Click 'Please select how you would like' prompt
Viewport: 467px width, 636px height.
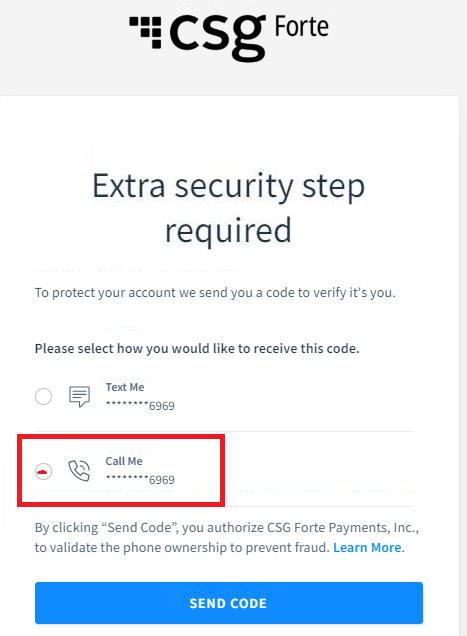tap(197, 348)
